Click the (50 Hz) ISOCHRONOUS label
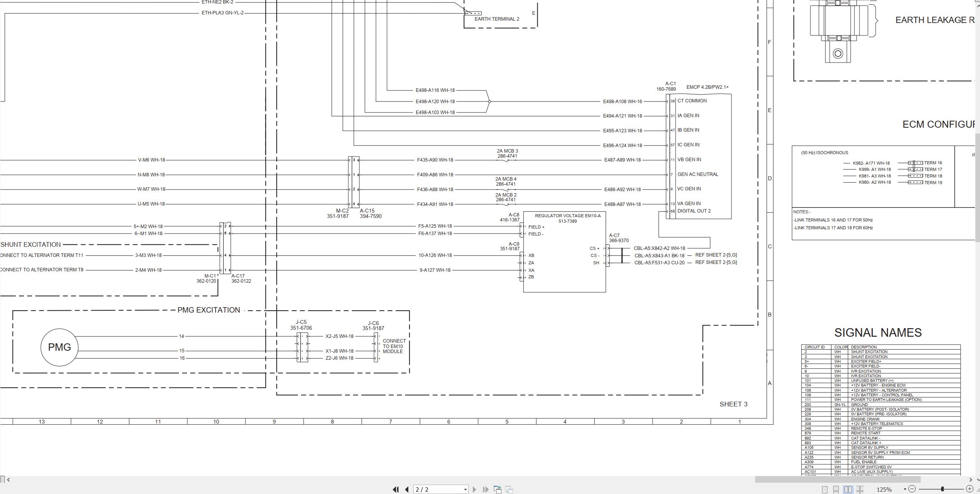 [825, 153]
